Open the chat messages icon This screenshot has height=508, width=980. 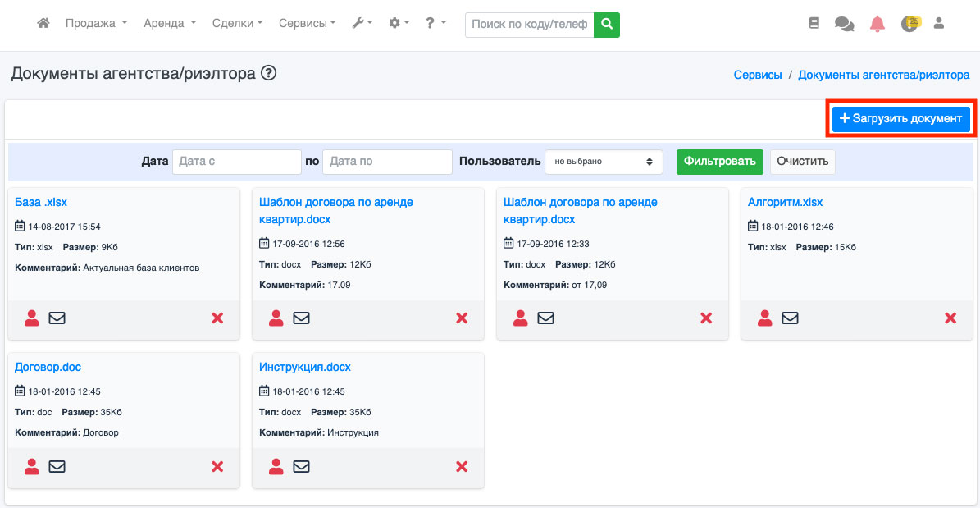[x=844, y=24]
